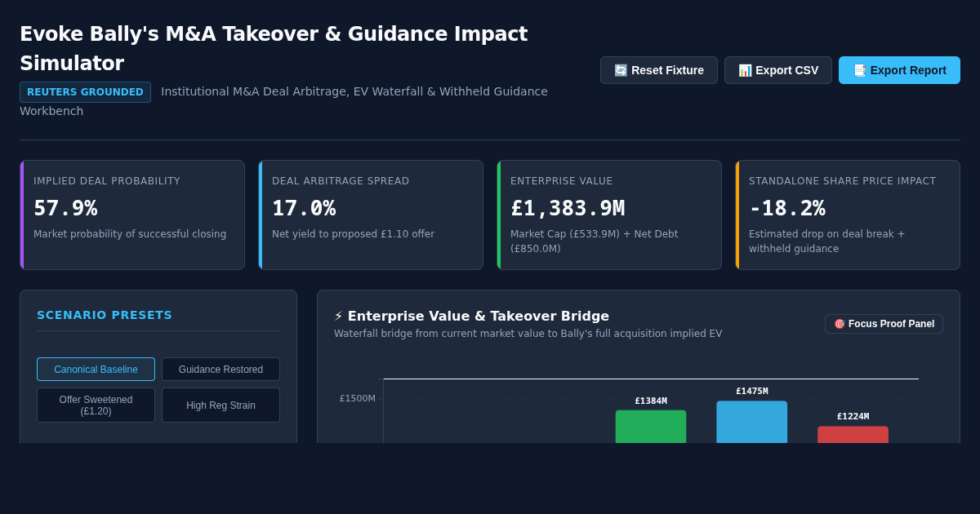The height and width of the screenshot is (514, 980).
Task: Click the Enterprise Value & Takeover Bridge title
Action: coord(479,316)
